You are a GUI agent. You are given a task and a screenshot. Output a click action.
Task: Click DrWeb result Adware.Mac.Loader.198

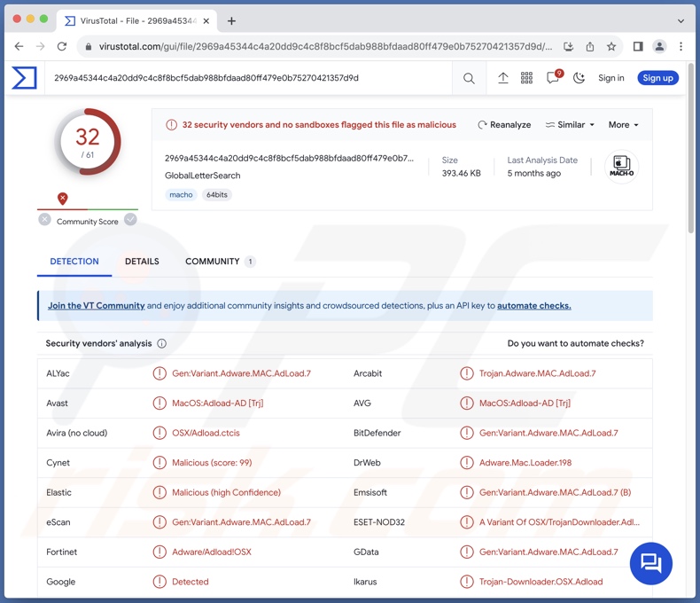[525, 463]
